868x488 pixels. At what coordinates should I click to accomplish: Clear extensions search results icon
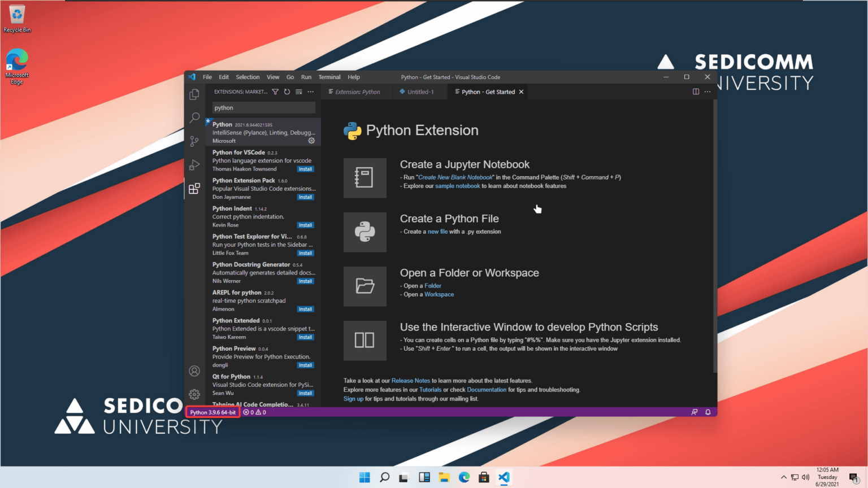[x=299, y=91]
